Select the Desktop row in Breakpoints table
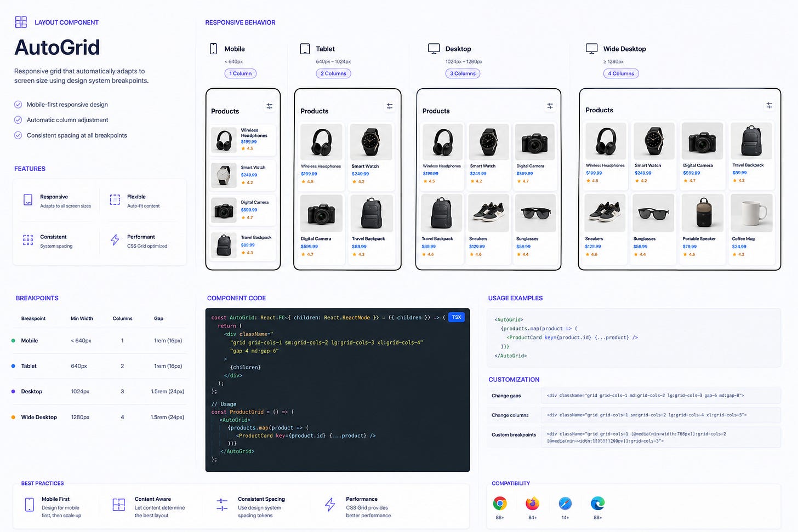The height and width of the screenshot is (532, 798). pos(99,391)
